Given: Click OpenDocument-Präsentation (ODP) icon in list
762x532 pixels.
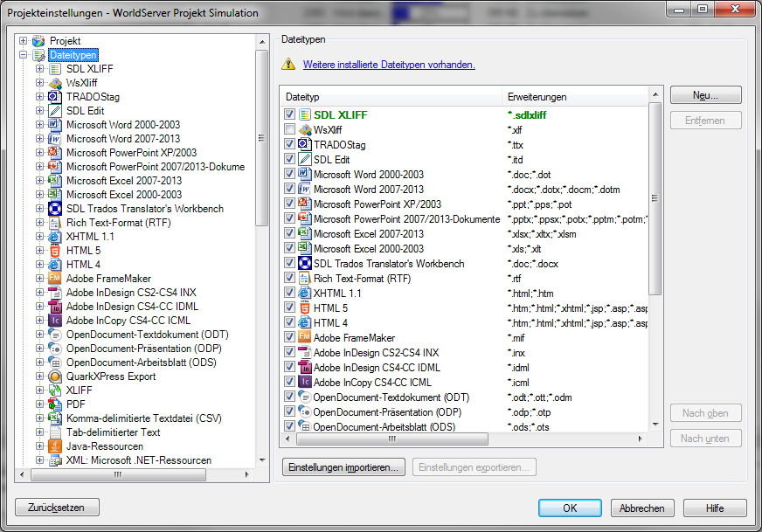Looking at the screenshot, I should (305, 412).
